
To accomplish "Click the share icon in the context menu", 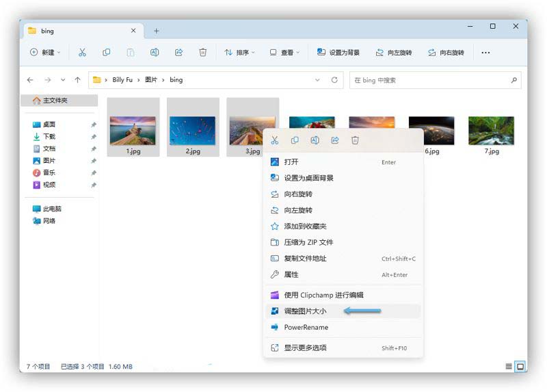I will 335,140.
